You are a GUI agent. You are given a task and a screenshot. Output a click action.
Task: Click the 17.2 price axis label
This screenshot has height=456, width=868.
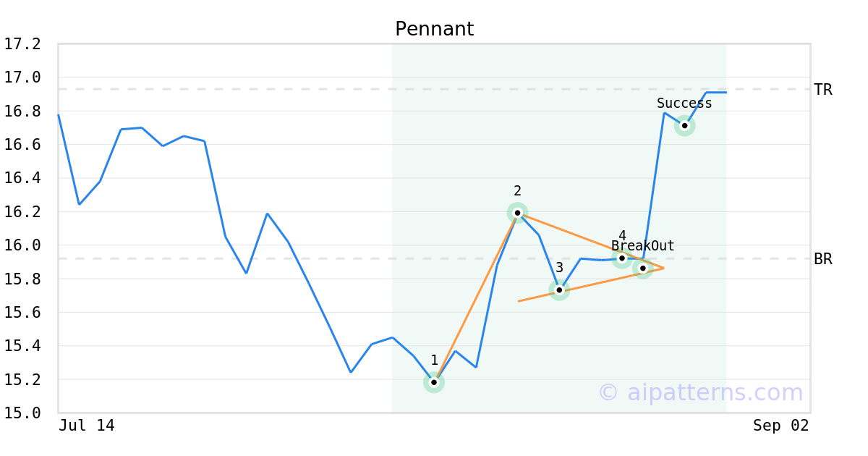coord(22,44)
